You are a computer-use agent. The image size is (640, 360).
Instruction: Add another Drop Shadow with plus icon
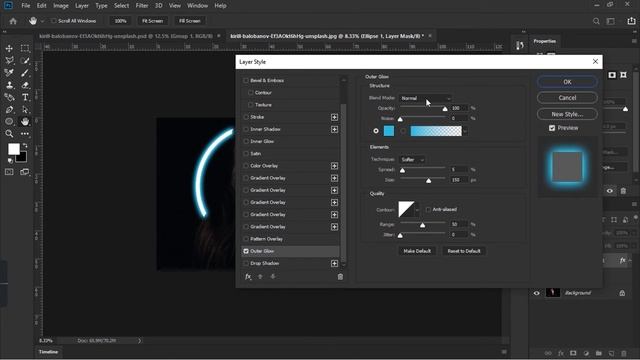point(334,263)
